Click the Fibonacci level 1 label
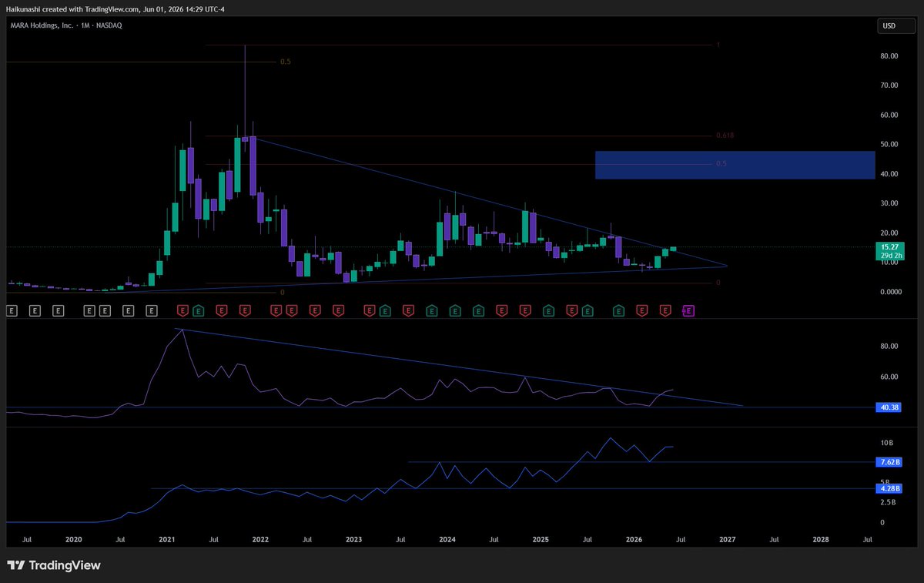924x583 pixels. (718, 45)
